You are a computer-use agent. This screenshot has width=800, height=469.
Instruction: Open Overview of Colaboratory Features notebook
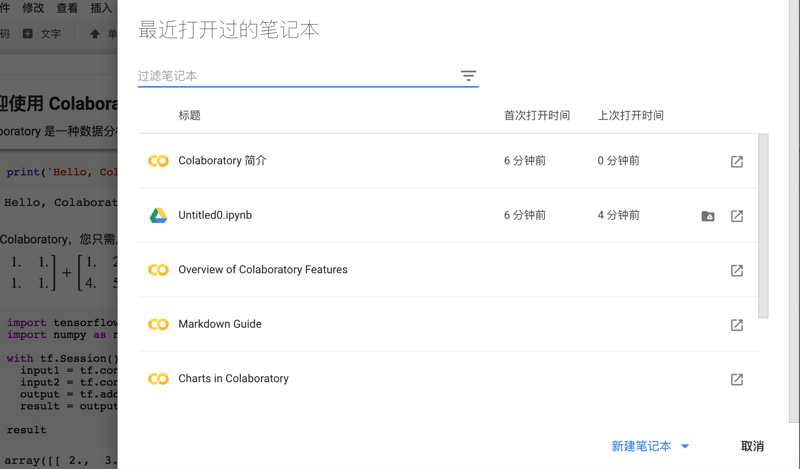(x=263, y=269)
